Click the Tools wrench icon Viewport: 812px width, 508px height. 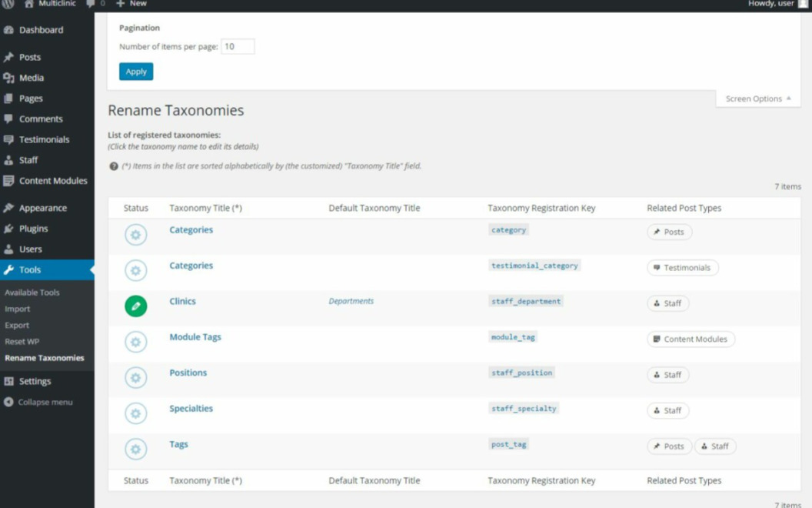[8, 269]
